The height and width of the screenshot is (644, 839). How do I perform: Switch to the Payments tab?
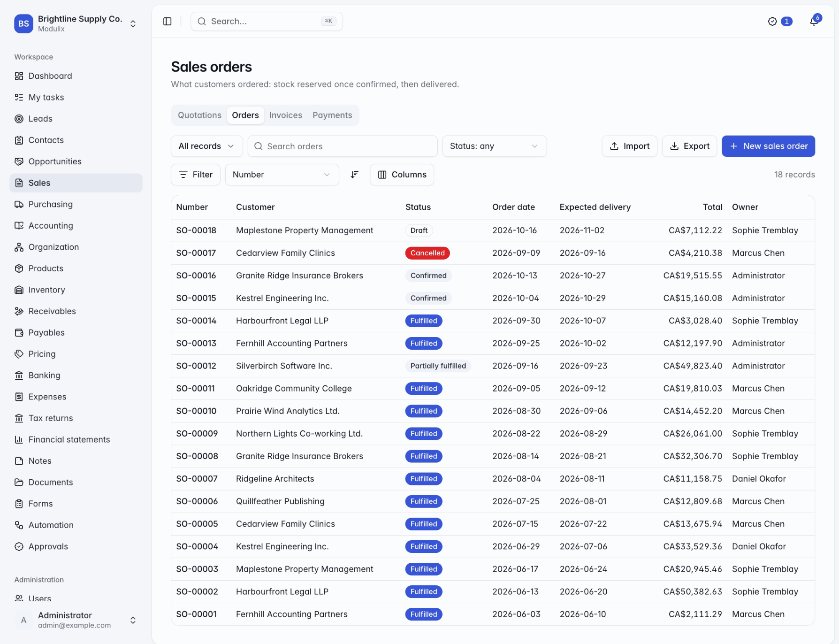(332, 115)
